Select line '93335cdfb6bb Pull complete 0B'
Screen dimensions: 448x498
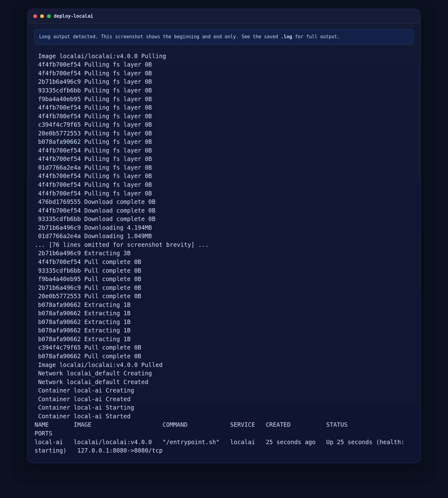pyautogui.click(x=90, y=271)
